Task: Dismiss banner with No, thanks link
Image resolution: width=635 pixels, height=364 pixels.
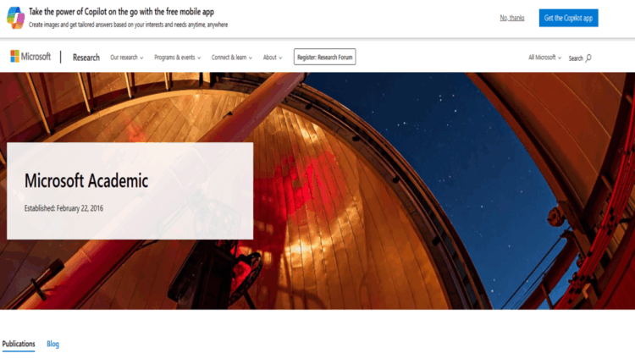Action: click(x=512, y=18)
